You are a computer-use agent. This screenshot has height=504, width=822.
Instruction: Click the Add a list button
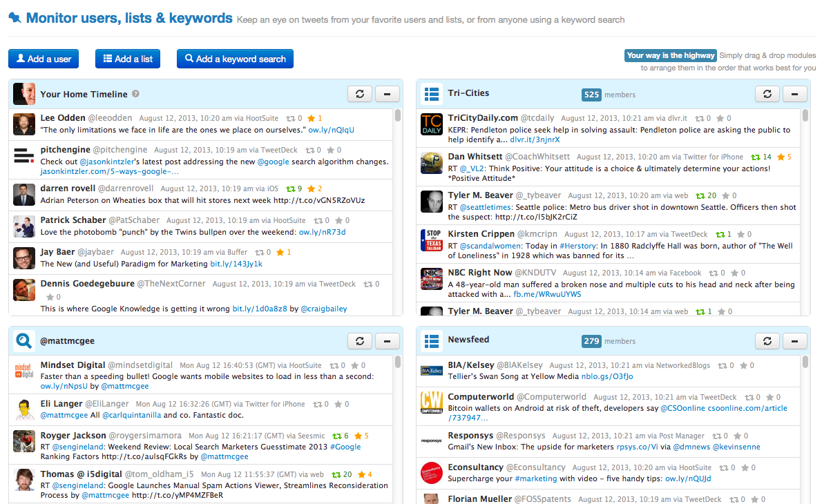(127, 59)
